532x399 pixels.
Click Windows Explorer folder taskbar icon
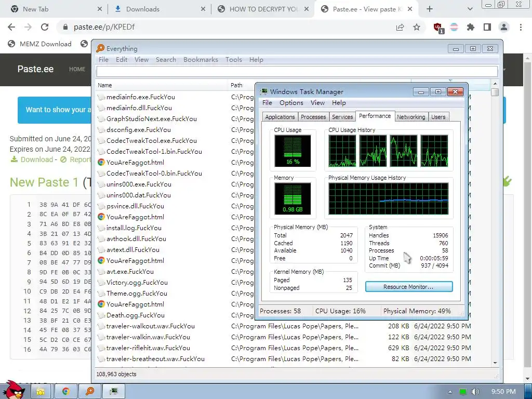41,392
